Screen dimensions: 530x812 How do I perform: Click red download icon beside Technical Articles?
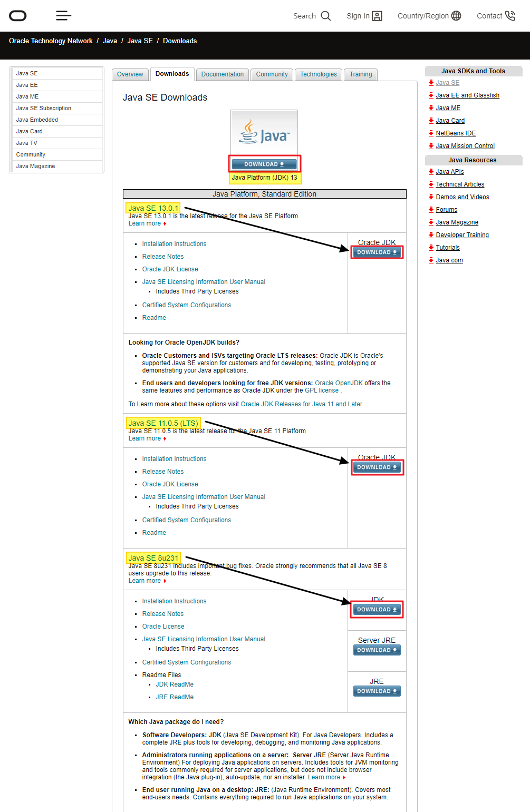431,184
